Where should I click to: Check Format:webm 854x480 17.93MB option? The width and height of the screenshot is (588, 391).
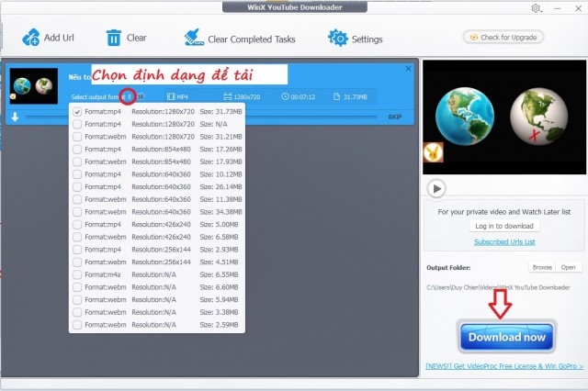point(77,162)
